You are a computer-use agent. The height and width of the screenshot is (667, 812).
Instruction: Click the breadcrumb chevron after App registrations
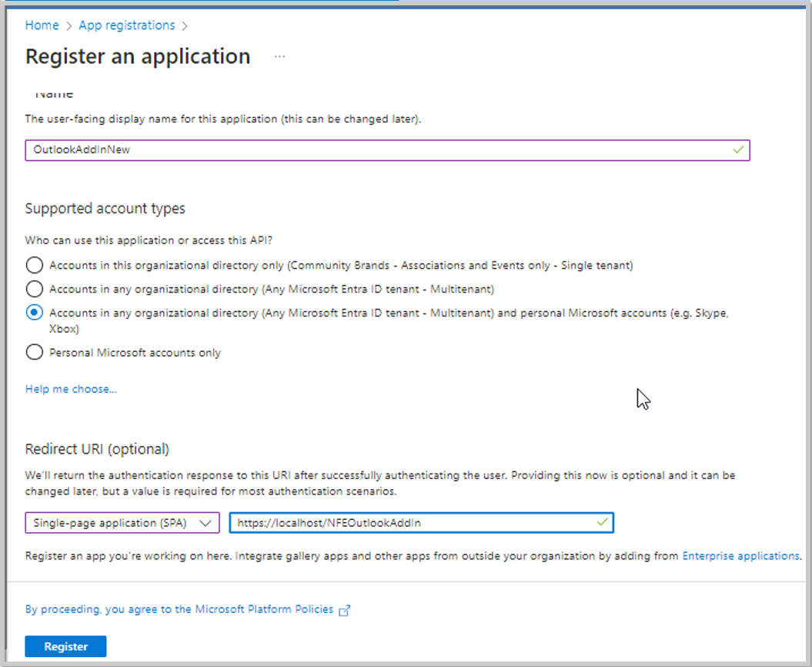click(184, 25)
